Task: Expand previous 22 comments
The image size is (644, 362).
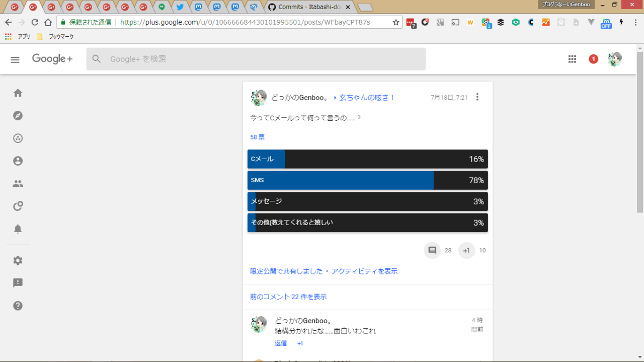Action: pos(288,297)
